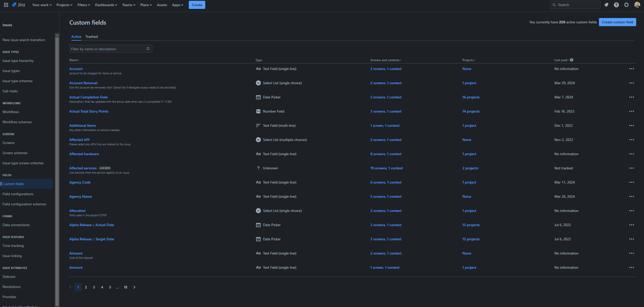Open the notifications icon in top bar
The height and width of the screenshot is (307, 644).
pyautogui.click(x=606, y=5)
